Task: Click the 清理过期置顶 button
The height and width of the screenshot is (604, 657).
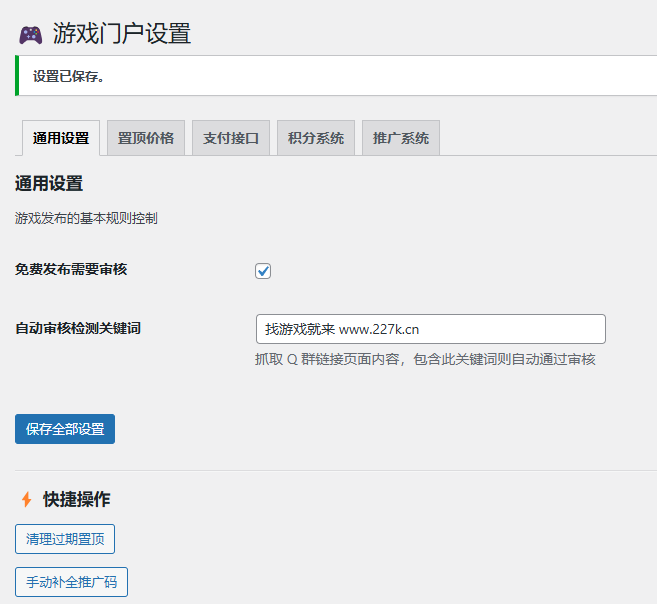Action: point(65,539)
